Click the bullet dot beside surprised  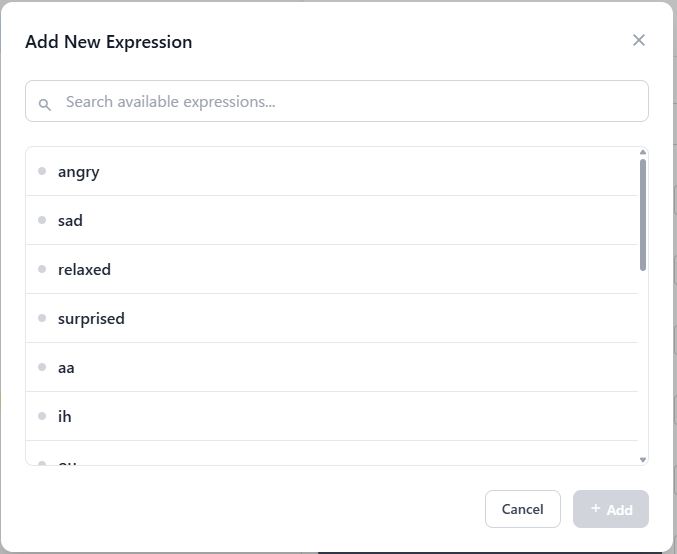[x=42, y=318]
